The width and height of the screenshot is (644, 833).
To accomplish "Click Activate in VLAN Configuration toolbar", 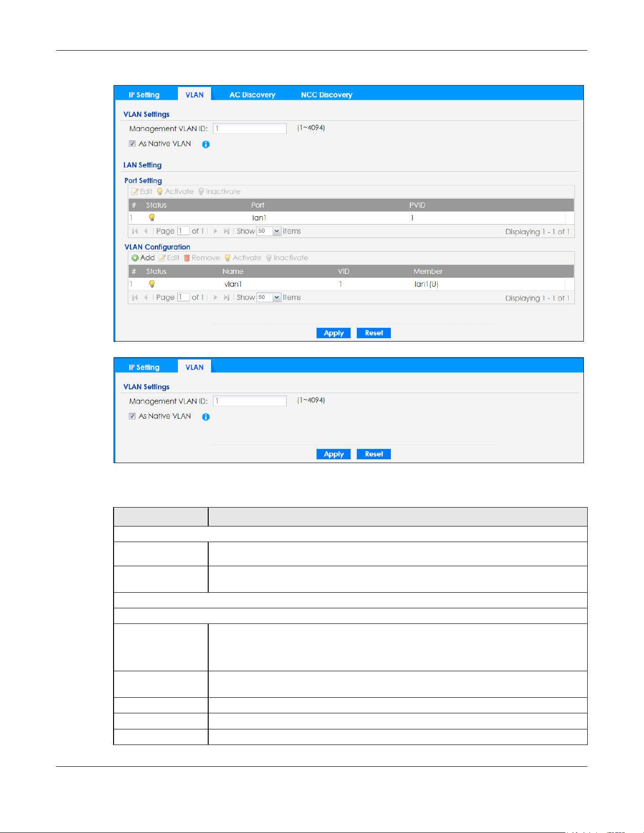I will (x=243, y=257).
